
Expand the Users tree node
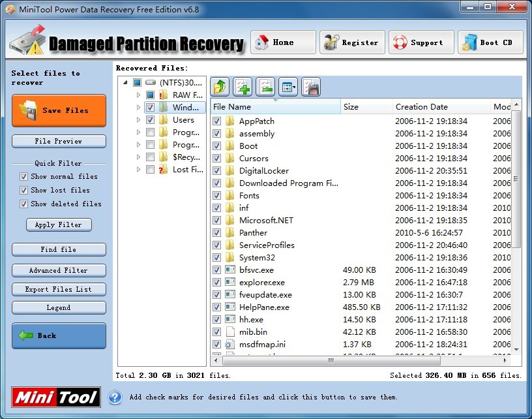click(138, 119)
